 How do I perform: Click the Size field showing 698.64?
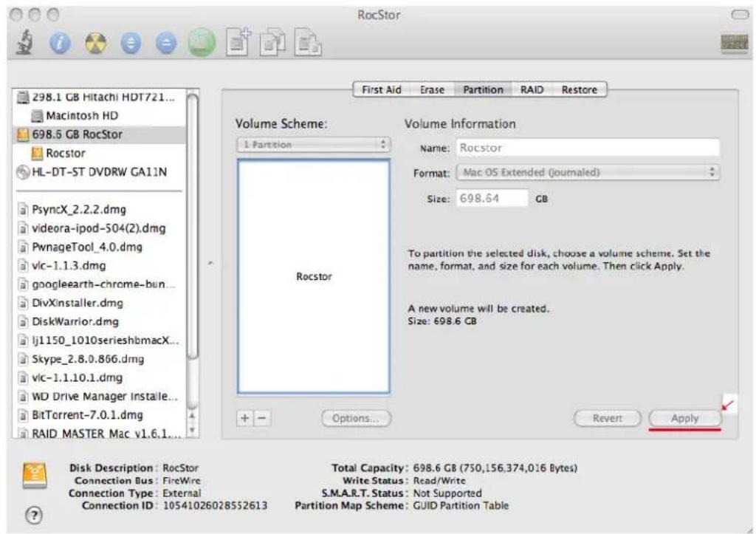tap(492, 199)
